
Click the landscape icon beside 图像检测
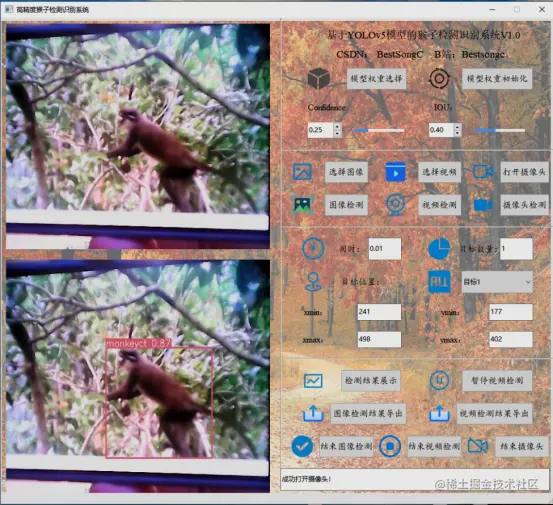pyautogui.click(x=302, y=205)
